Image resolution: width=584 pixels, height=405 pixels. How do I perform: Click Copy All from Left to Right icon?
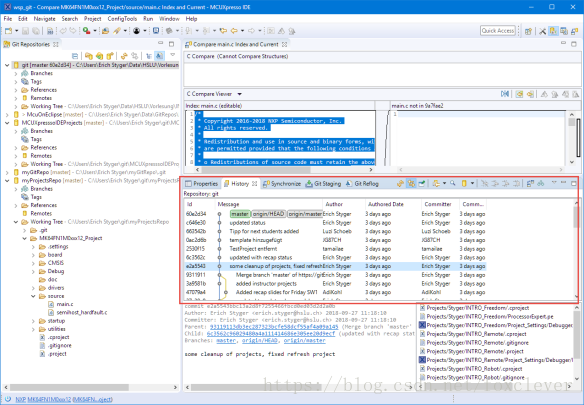pyautogui.click(x=519, y=94)
